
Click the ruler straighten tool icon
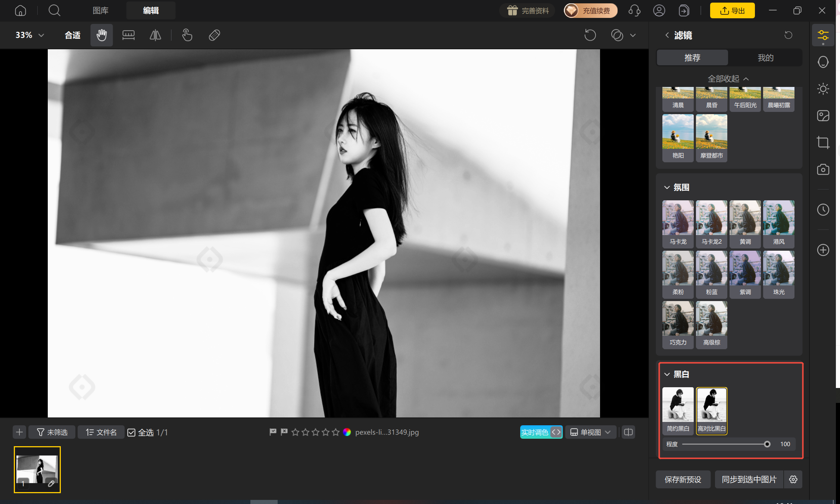128,35
